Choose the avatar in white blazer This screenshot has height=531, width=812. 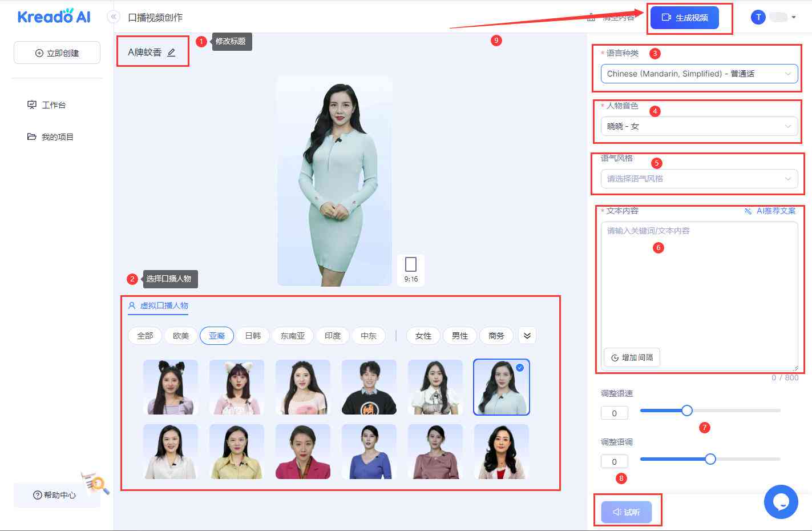pos(171,451)
